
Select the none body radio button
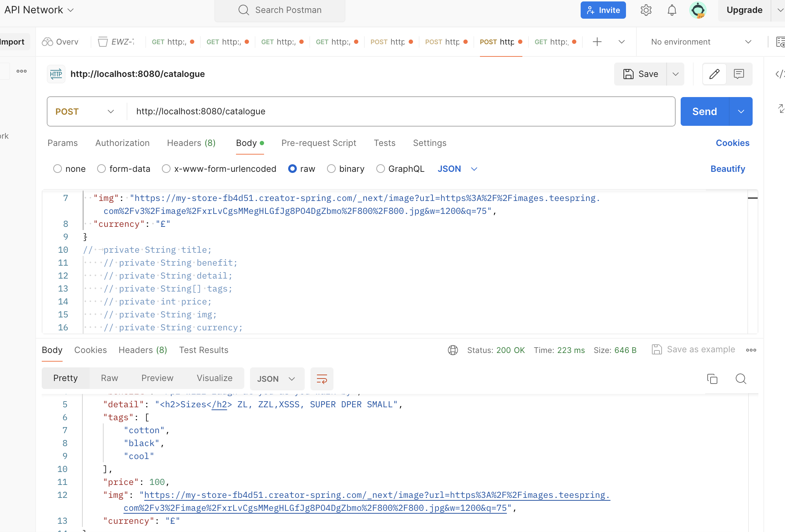(58, 169)
